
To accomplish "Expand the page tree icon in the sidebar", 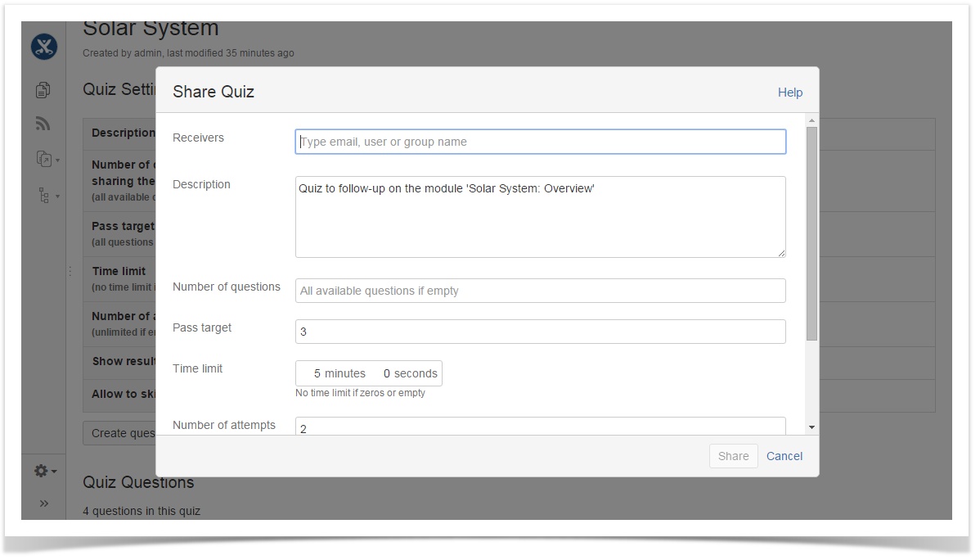I will 47,196.
